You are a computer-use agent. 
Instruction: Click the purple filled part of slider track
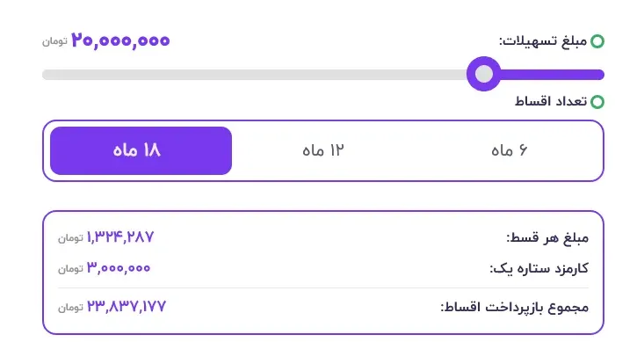(x=552, y=75)
